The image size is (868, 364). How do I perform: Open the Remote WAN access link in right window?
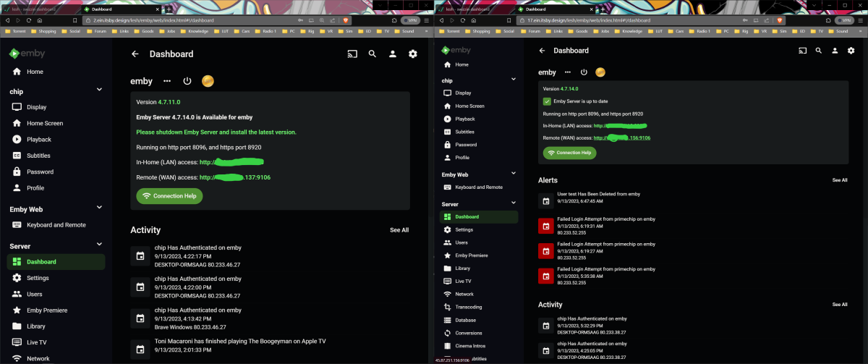(622, 137)
